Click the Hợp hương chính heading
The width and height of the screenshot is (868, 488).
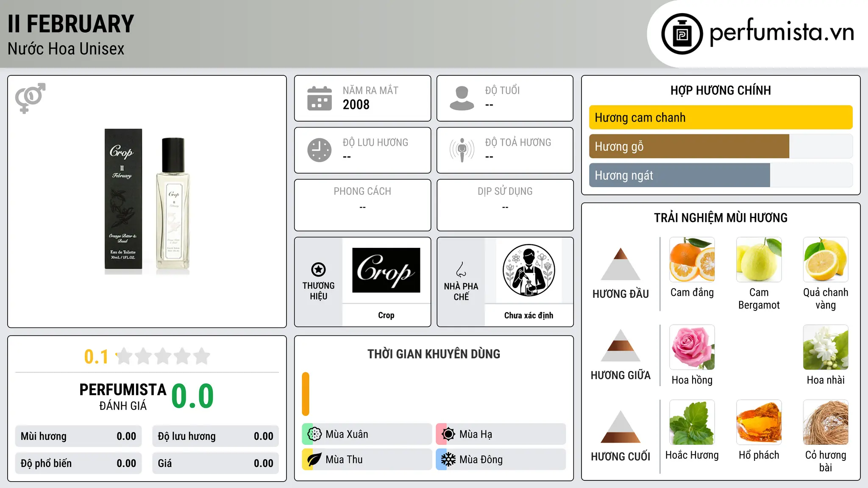tap(721, 90)
